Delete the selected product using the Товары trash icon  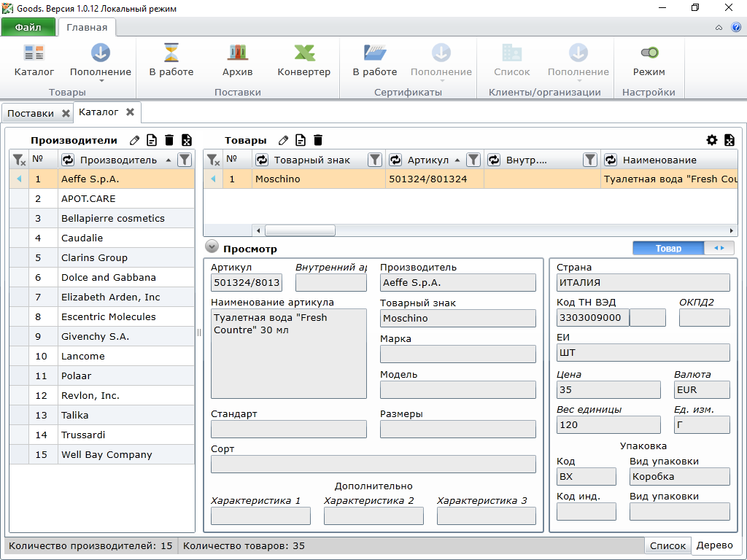pos(318,140)
